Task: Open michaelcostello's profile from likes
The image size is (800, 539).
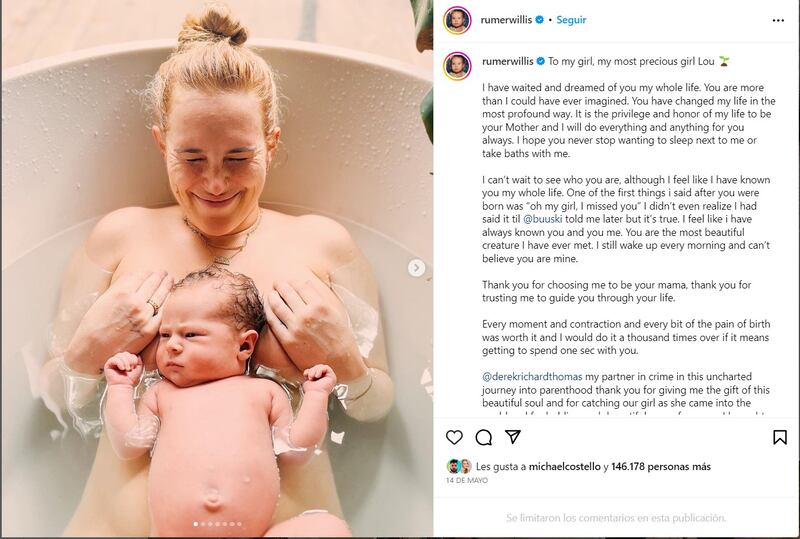Action: coord(564,466)
